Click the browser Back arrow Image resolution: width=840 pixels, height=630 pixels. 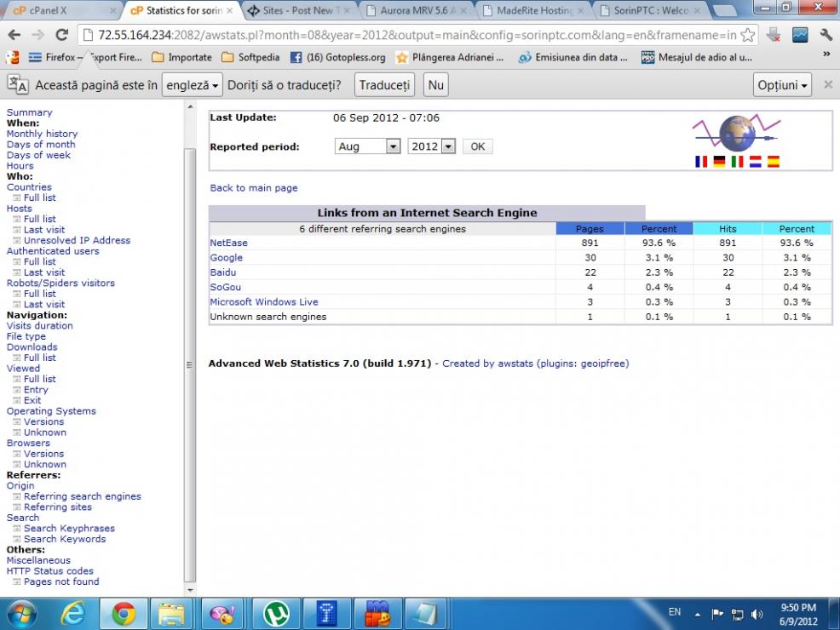(14, 35)
